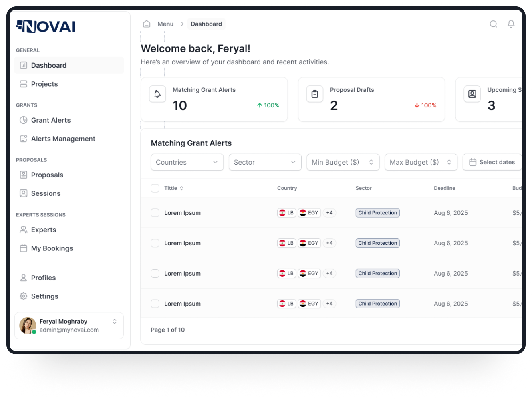Tick the last Lorem Ipsum row checkbox
Image resolution: width=532 pixels, height=399 pixels.
tap(155, 304)
